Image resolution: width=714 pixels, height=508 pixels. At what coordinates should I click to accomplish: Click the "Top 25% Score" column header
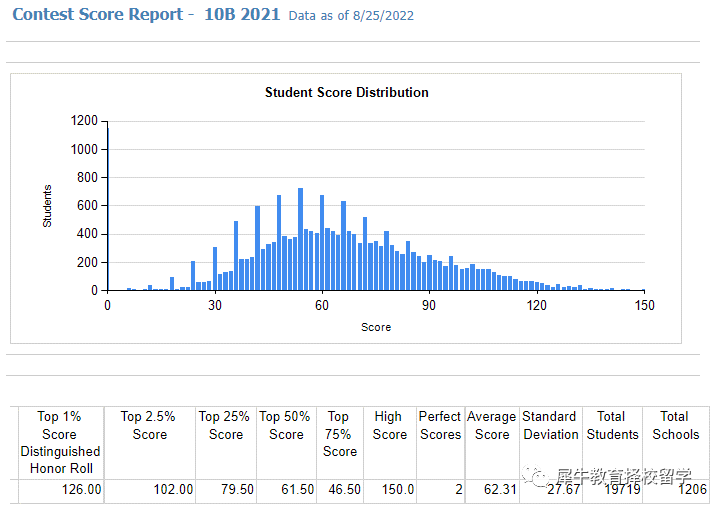point(226,425)
